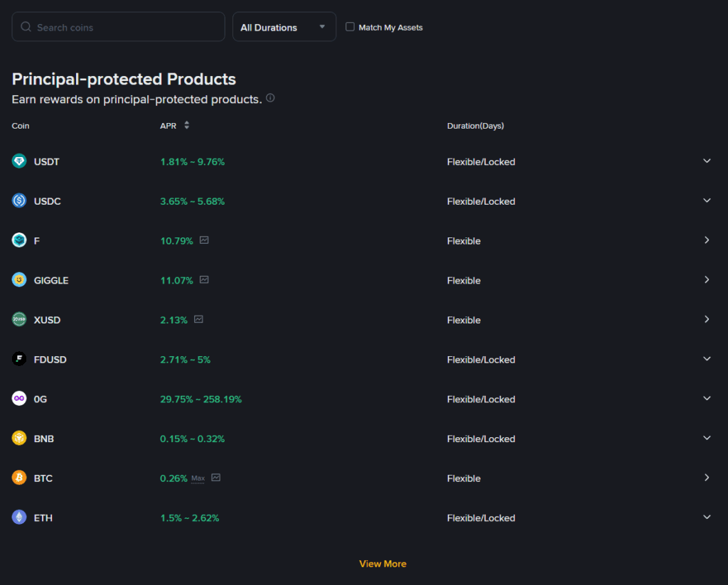Enable the Match My Assets checkbox
Image resolution: width=728 pixels, height=585 pixels.
(x=350, y=27)
